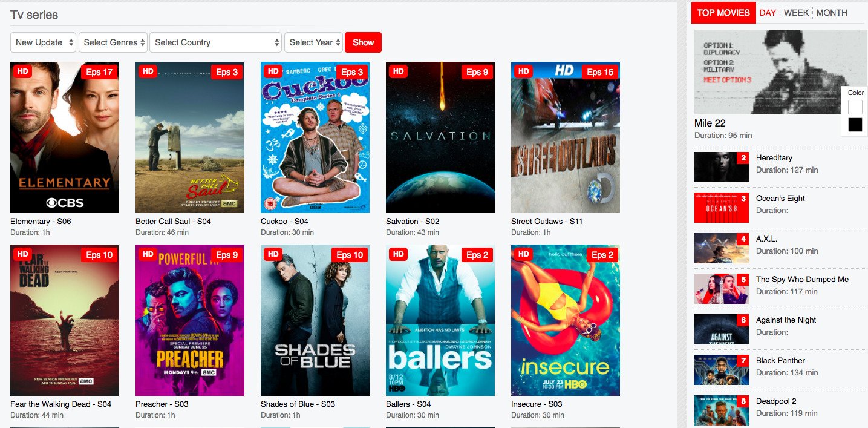Open the Cuckoo poster thumbnail
The width and height of the screenshot is (868, 428).
tap(315, 137)
